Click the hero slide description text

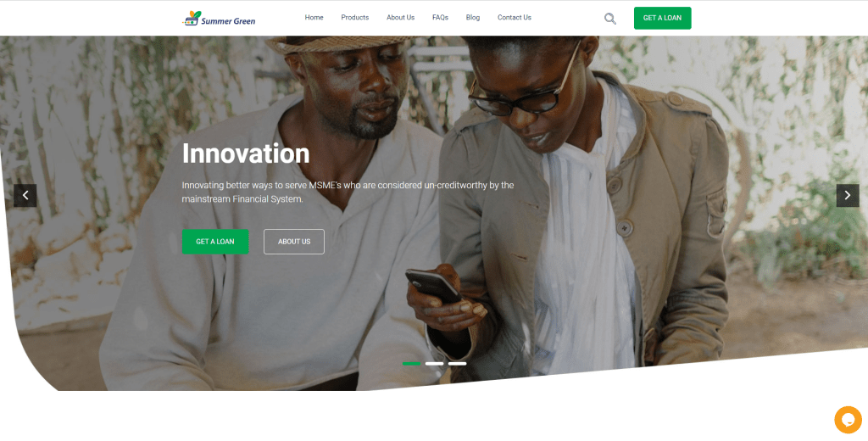[x=348, y=192]
